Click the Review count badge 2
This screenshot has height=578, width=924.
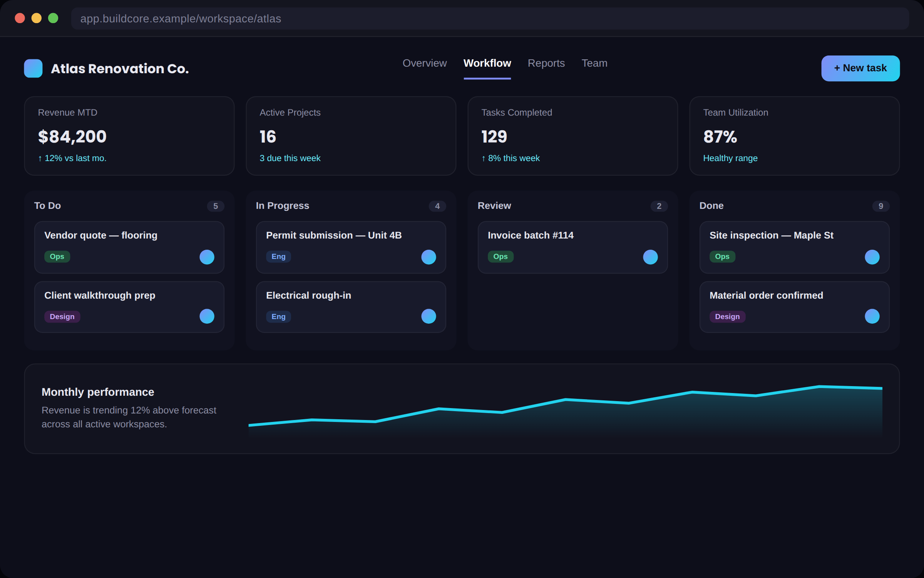tap(659, 206)
